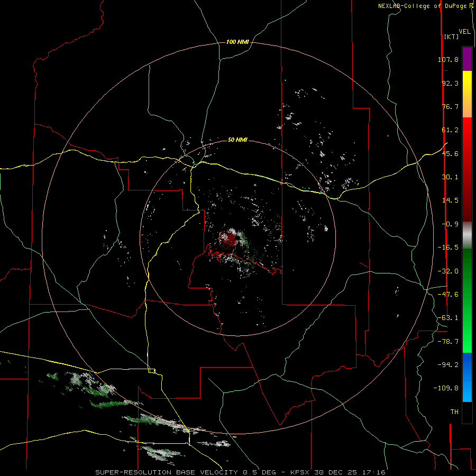
Task: Click the VEL legend title
Action: tap(464, 32)
